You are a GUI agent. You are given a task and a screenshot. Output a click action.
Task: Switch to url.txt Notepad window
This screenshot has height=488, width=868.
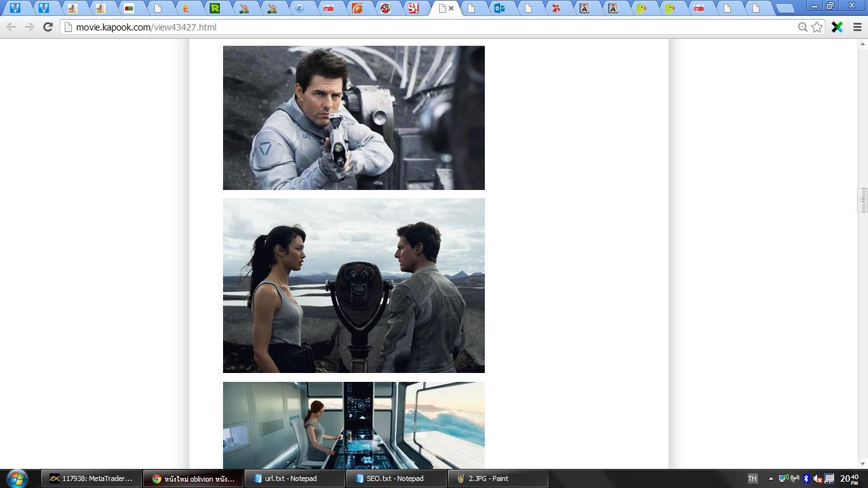294,478
